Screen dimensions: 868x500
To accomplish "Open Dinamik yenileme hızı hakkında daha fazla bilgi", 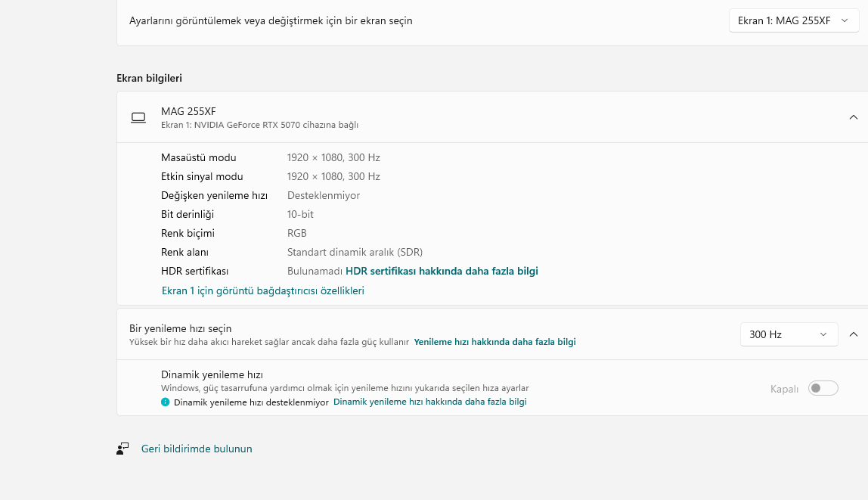I will pos(430,402).
